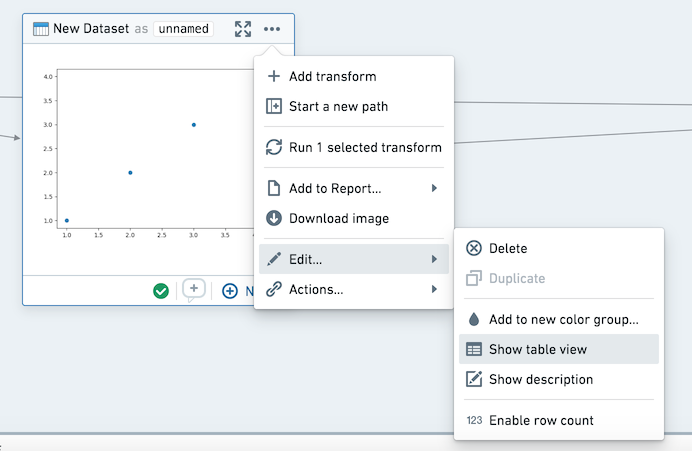
Task: Open the Actions... menu entry
Action: pos(354,289)
